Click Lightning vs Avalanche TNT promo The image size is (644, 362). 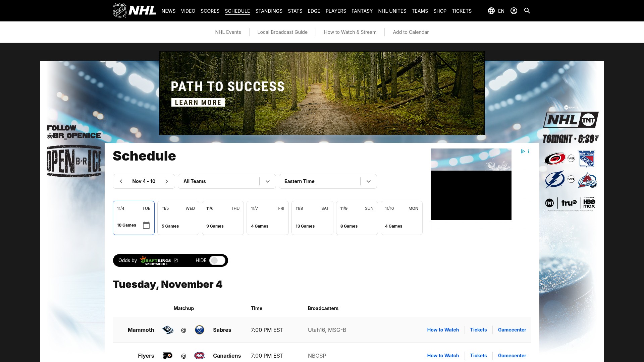click(571, 180)
